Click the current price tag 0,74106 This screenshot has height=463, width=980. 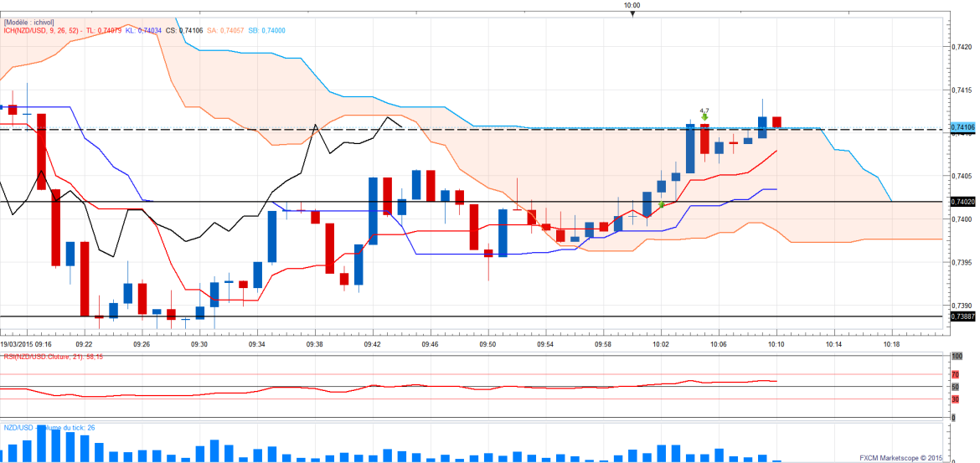pyautogui.click(x=962, y=126)
